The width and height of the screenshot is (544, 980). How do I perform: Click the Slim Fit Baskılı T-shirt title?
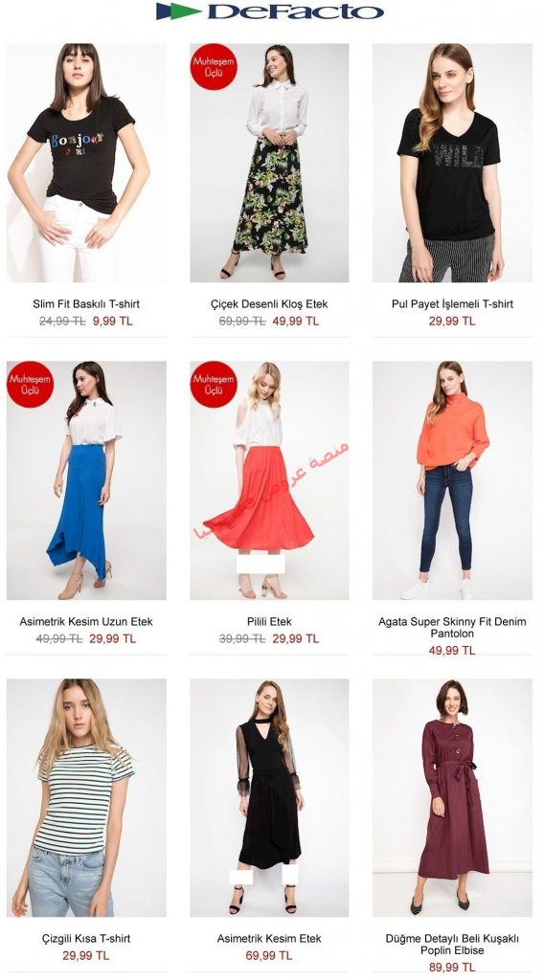click(86, 304)
